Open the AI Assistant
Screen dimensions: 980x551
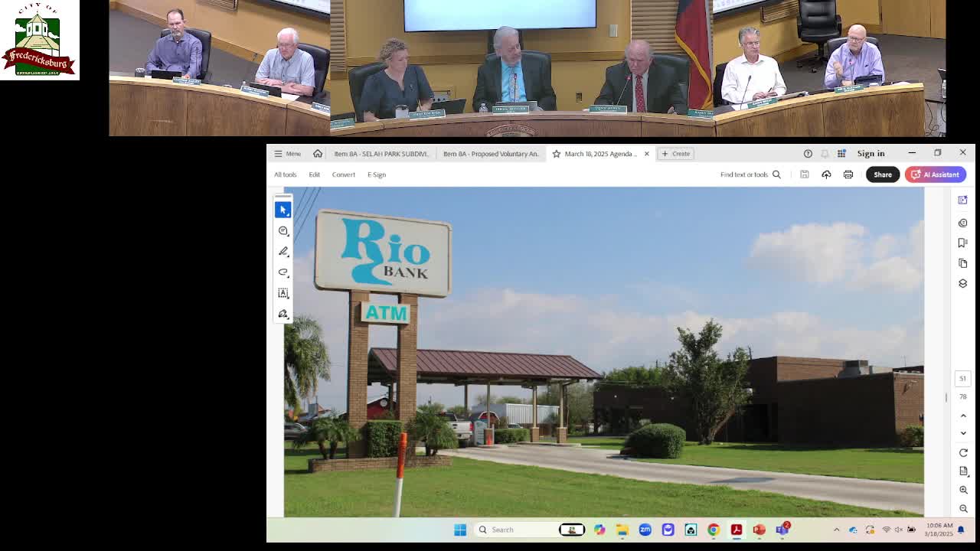(936, 174)
